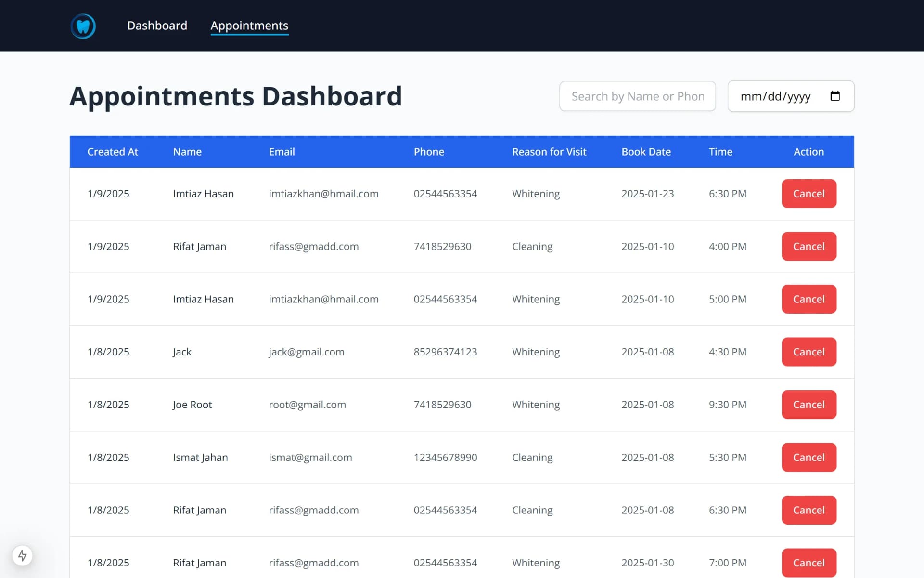Click the Reason for Visit column header

tap(549, 152)
